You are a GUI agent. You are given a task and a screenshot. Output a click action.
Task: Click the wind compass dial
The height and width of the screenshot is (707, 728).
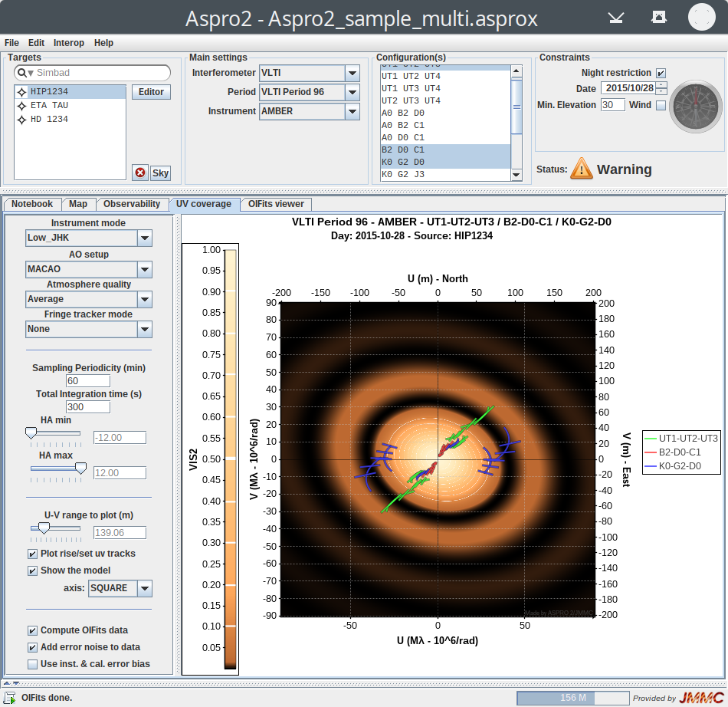point(696,107)
